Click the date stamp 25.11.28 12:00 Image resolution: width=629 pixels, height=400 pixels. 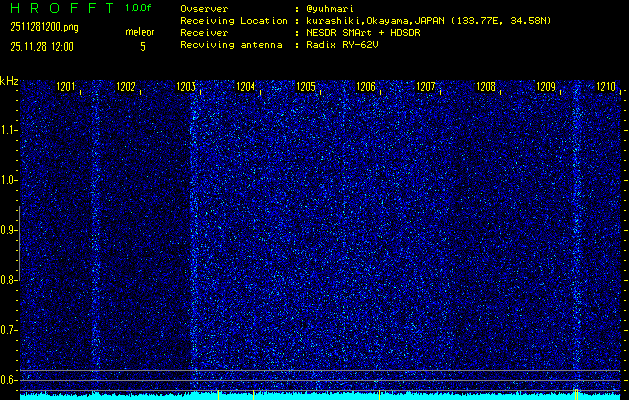[x=42, y=47]
